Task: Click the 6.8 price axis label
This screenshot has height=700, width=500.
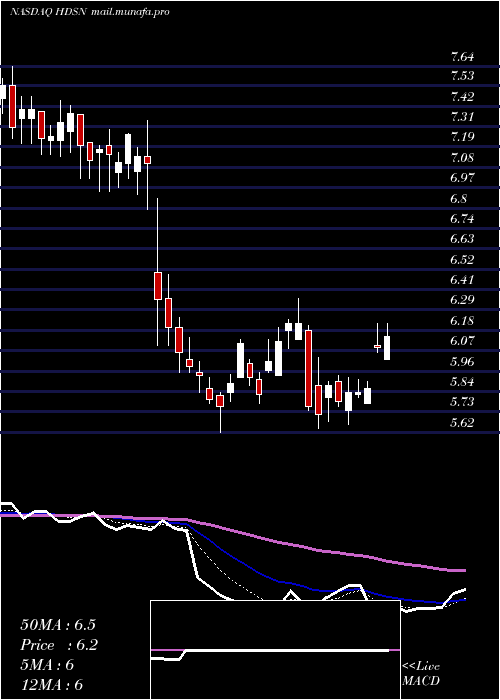Action: pos(459,198)
